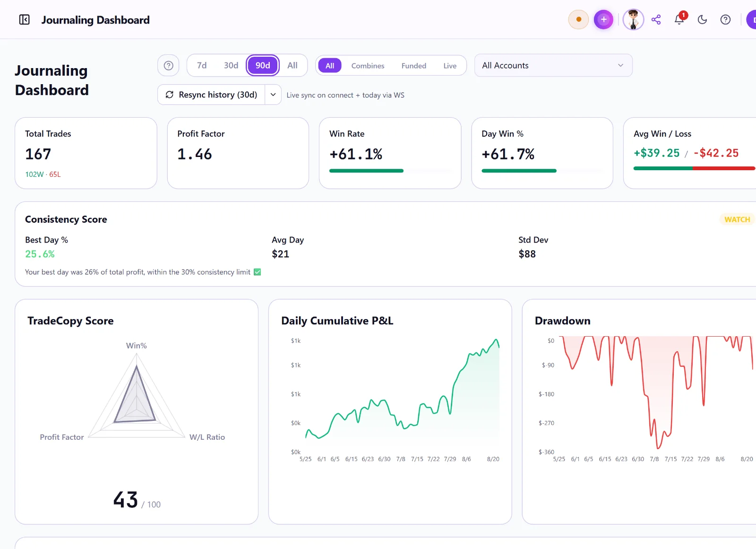Click the Win Rate progress bar
756x549 pixels.
[x=390, y=171]
